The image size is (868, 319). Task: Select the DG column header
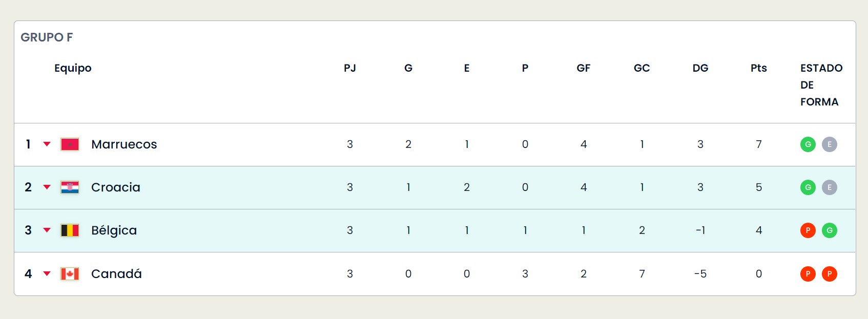coord(700,68)
